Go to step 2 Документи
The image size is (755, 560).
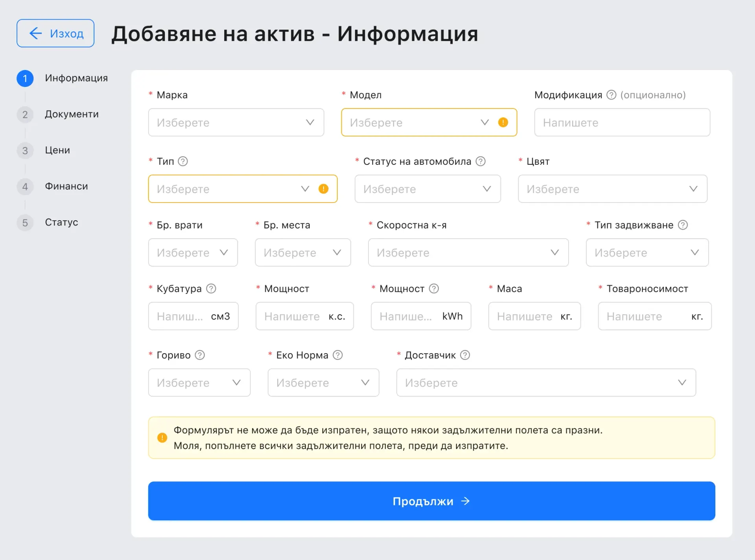coord(58,114)
